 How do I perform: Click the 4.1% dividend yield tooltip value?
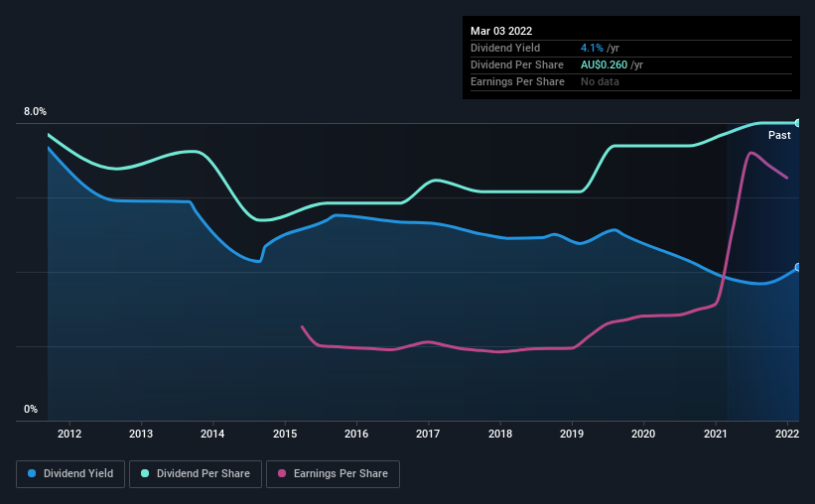(592, 48)
